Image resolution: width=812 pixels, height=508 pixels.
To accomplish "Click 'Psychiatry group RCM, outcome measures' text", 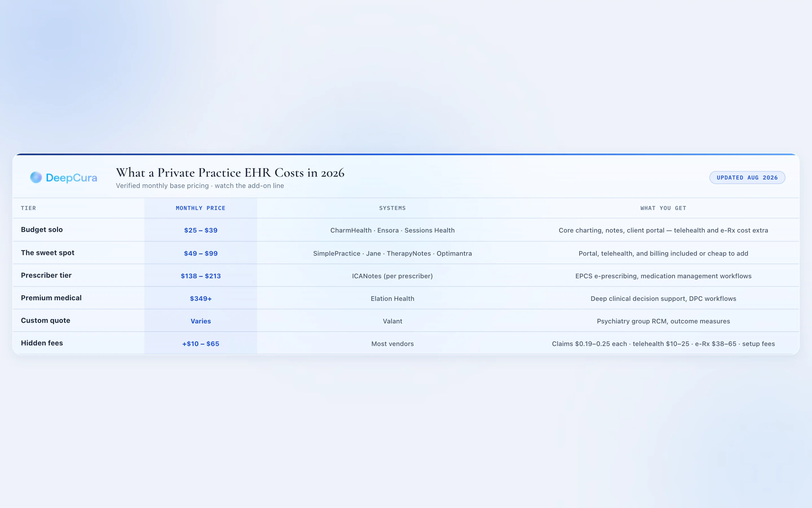I will point(663,321).
